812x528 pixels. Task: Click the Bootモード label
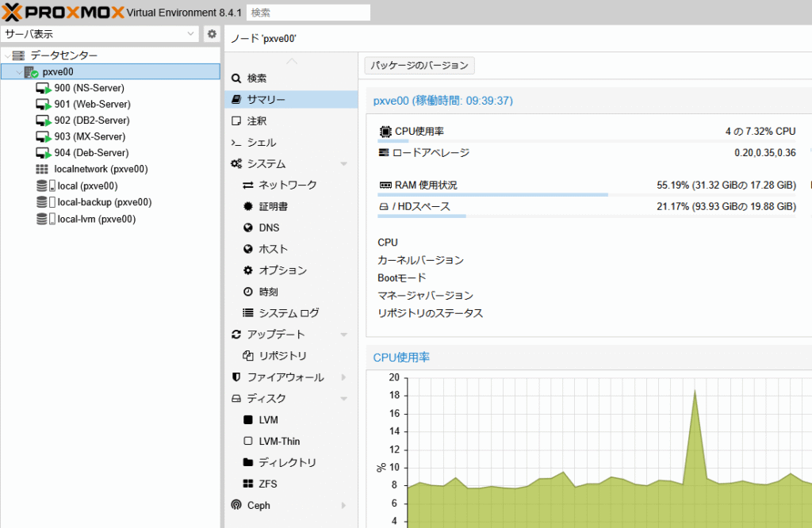click(402, 278)
